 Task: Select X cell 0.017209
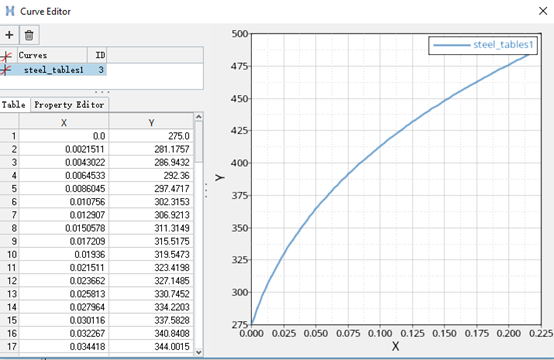[x=64, y=241]
